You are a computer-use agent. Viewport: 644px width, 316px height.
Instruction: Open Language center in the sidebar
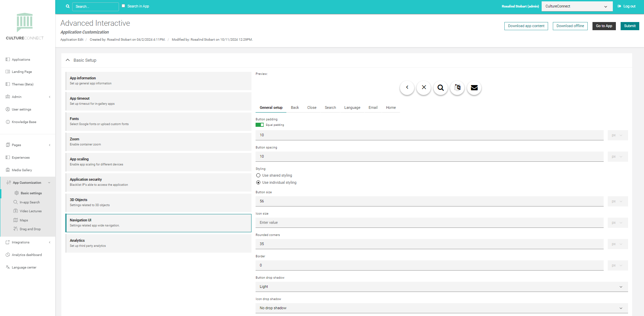(x=24, y=268)
